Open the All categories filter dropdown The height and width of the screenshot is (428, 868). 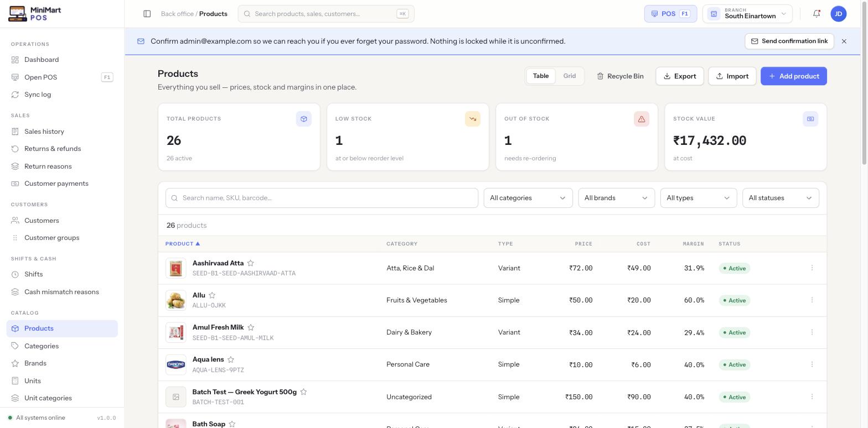[x=528, y=198]
